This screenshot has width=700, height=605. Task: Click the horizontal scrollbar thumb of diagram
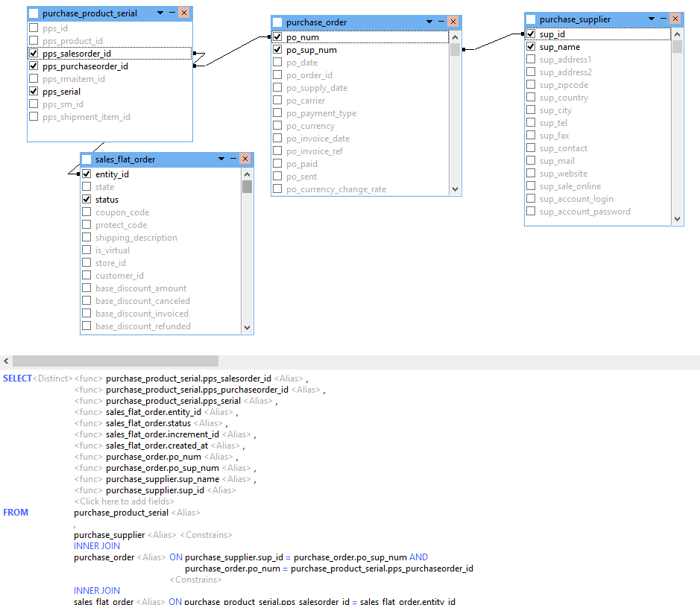point(116,361)
